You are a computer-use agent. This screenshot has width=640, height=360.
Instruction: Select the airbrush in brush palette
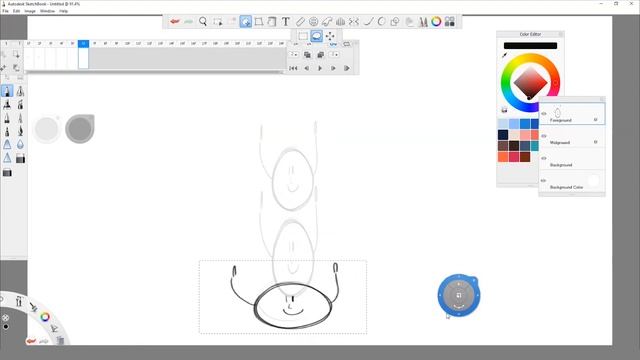[x=20, y=91]
